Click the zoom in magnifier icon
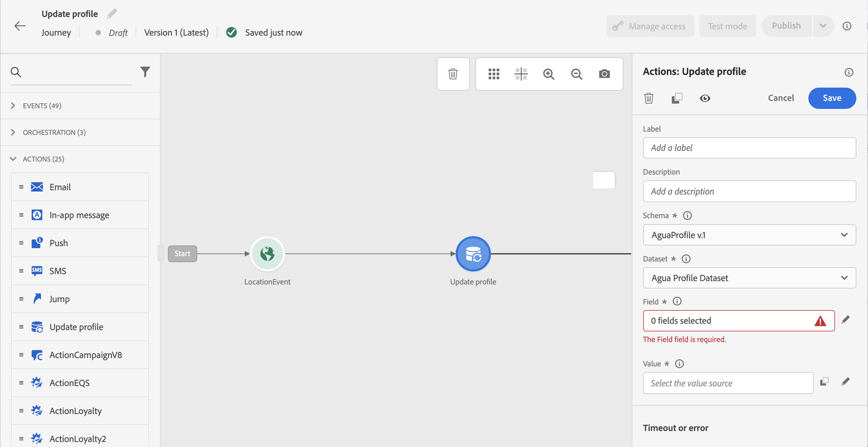 (548, 74)
